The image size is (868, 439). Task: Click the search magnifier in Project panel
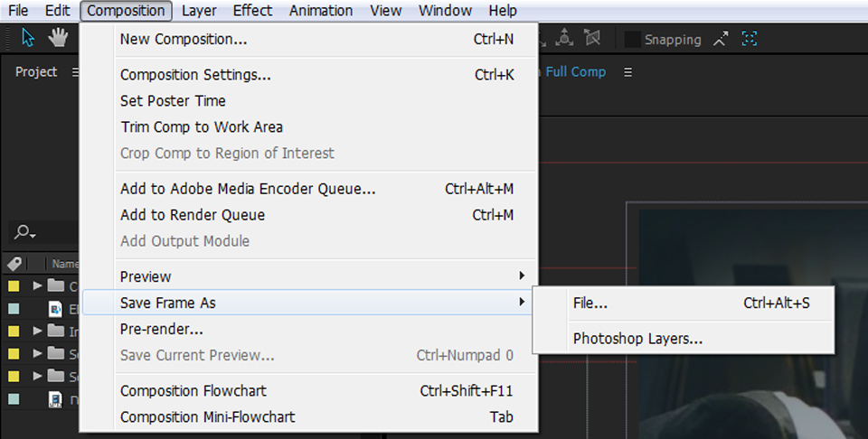tap(24, 232)
